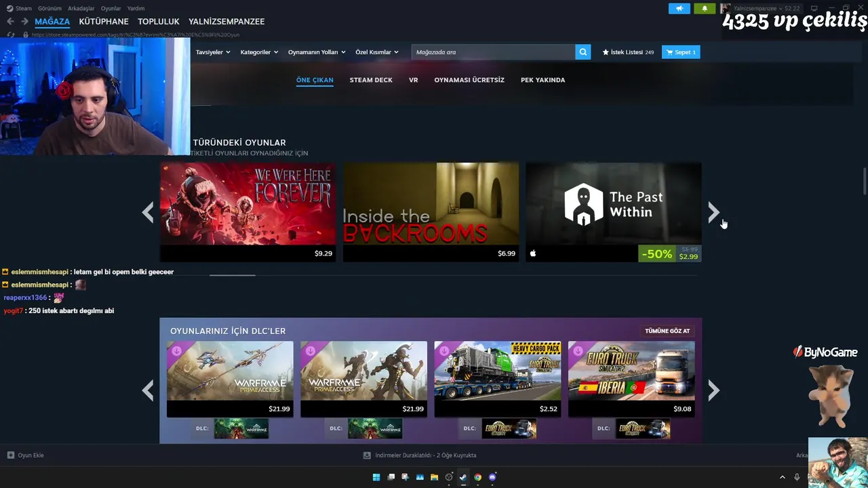Click the carousel horizontal scroll indicator
This screenshot has width=868, height=488.
tap(233, 275)
